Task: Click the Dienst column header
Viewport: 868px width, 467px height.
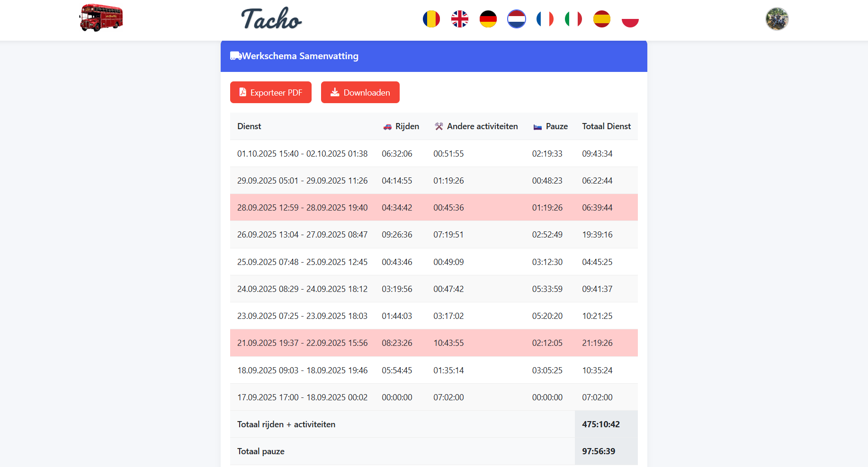Action: tap(249, 126)
